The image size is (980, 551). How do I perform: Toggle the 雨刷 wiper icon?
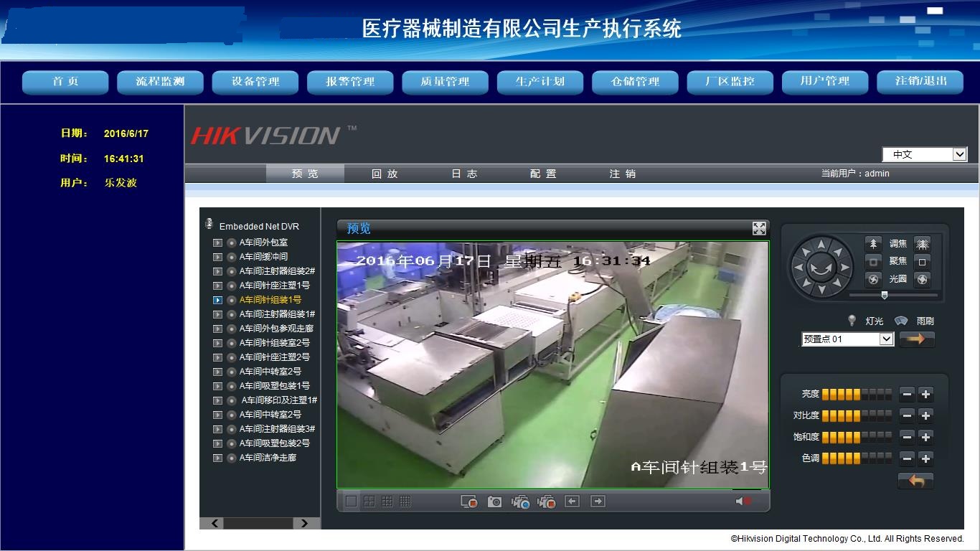click(901, 321)
